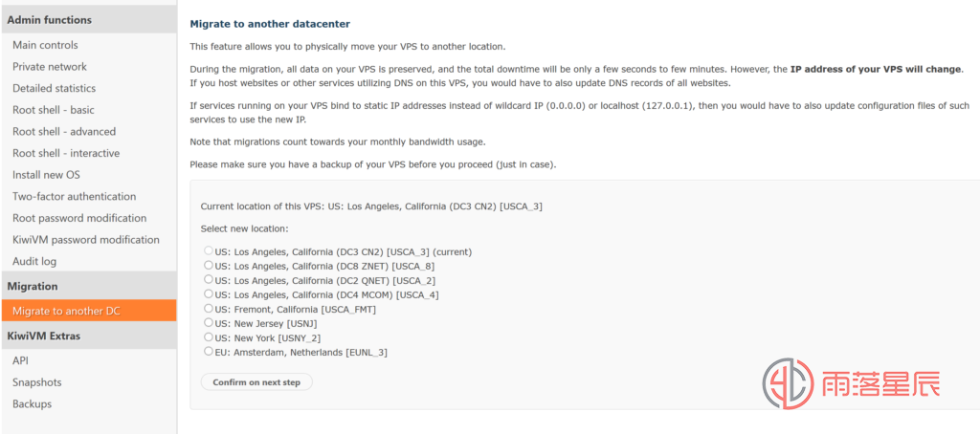
Task: Select EU: Amsterdam, Netherlands radio button
Action: (208, 352)
